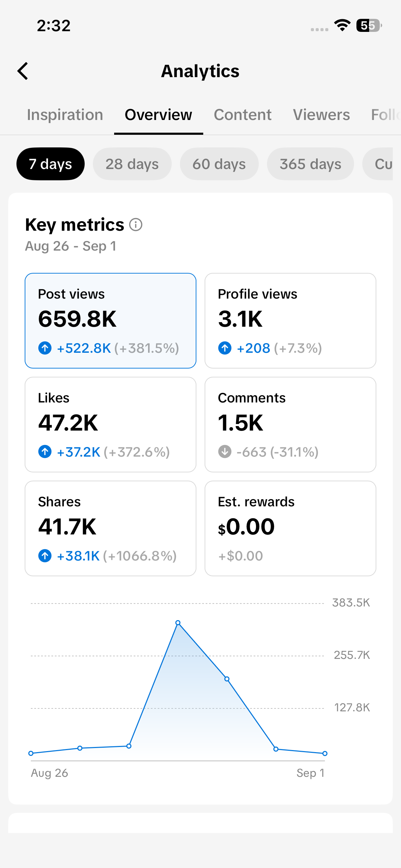Image resolution: width=401 pixels, height=868 pixels.
Task: Switch range to 60 days
Action: point(219,164)
